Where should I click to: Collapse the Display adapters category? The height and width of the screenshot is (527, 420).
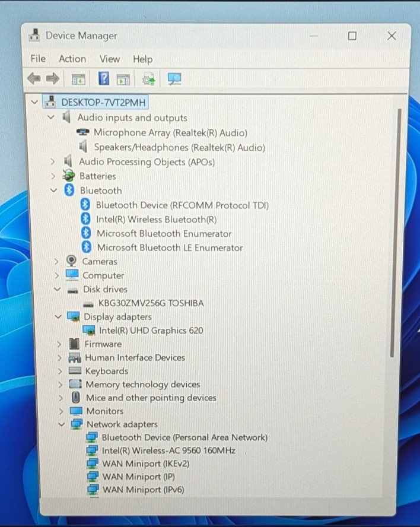58,316
